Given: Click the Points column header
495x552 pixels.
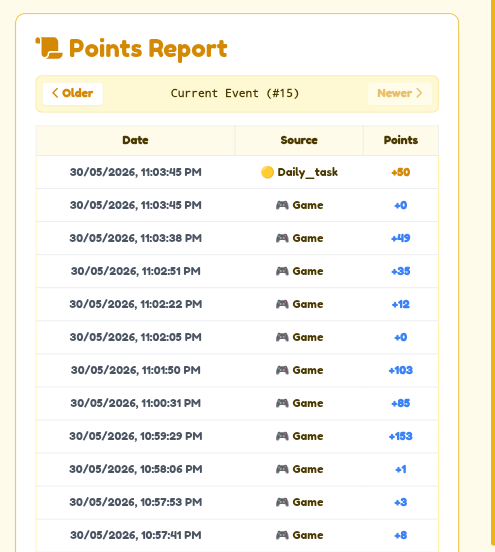Looking at the screenshot, I should (401, 140).
